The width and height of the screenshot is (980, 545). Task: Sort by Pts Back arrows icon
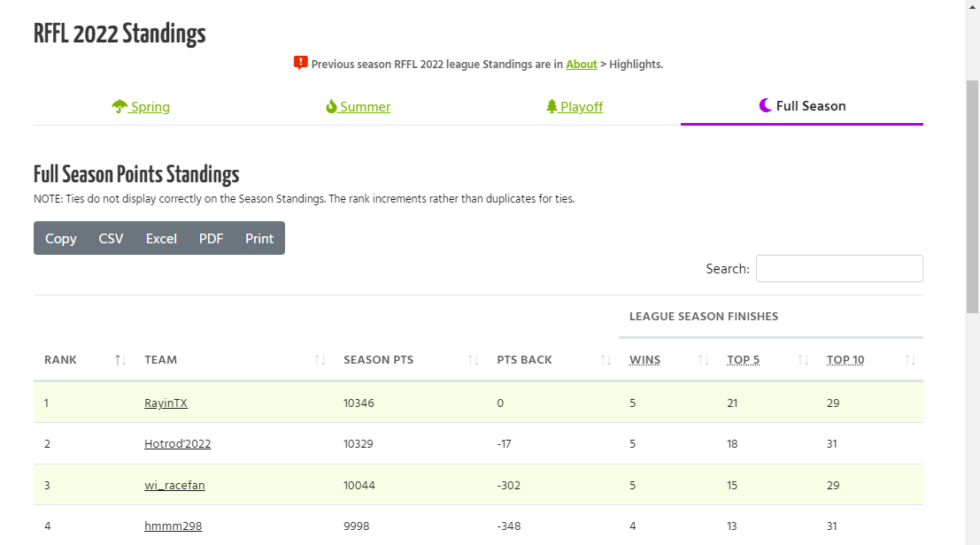click(x=606, y=359)
